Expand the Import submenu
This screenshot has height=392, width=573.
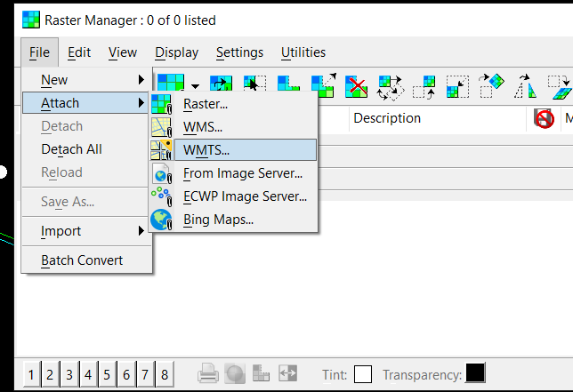point(86,231)
